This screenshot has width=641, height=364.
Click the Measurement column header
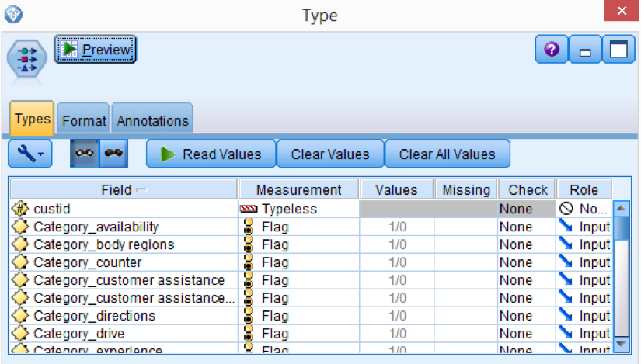click(299, 189)
